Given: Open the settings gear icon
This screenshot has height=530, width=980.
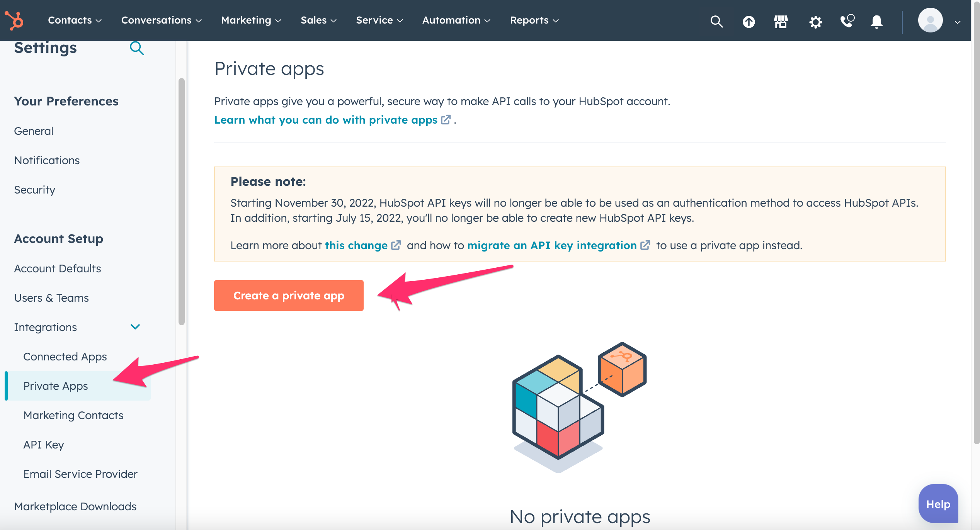Looking at the screenshot, I should [815, 22].
